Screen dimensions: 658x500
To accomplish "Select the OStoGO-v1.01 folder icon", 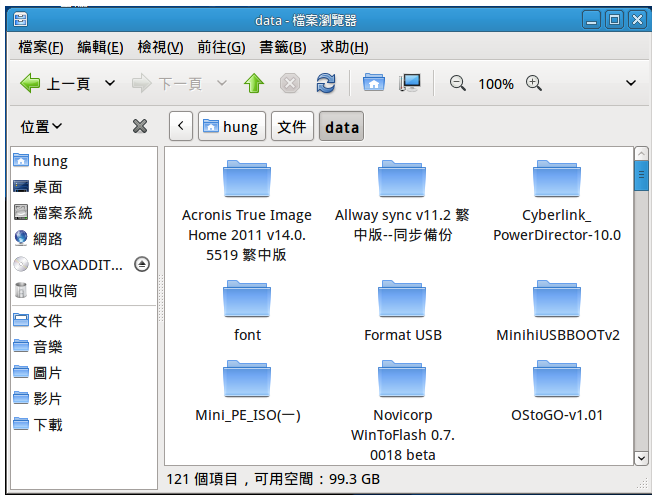I will click(557, 379).
